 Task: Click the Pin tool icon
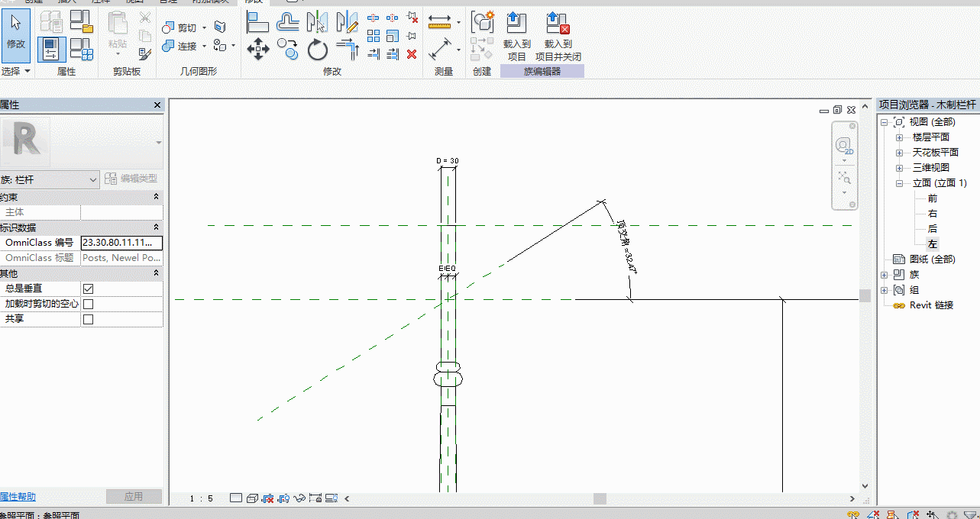[412, 36]
